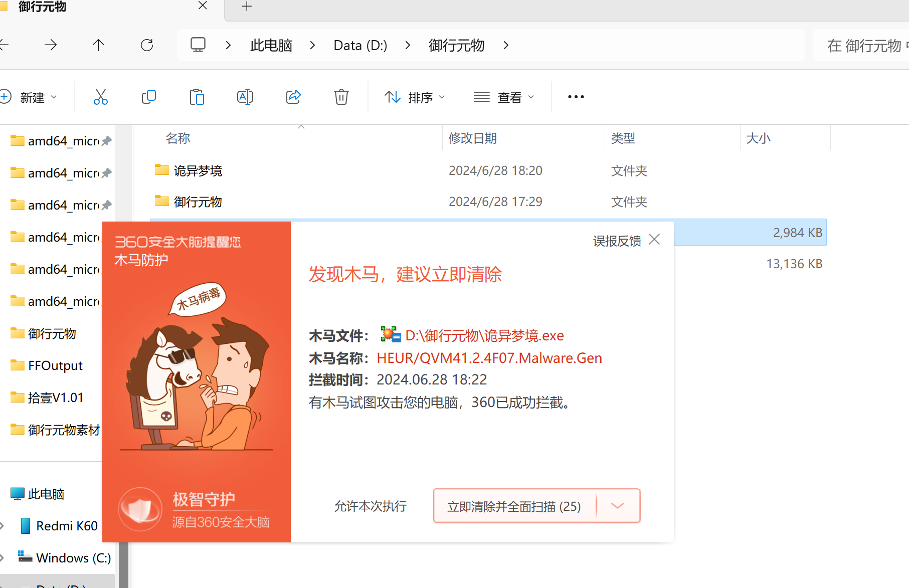Click the HEUR/QVM41.2.4F07.Malware.Gen trojan name
Screen dimensions: 909x588
[x=489, y=358]
